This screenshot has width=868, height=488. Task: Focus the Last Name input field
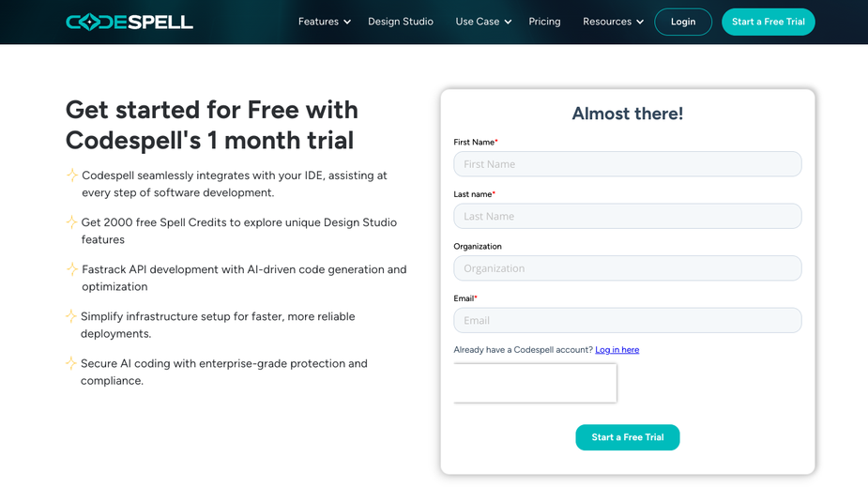point(628,216)
